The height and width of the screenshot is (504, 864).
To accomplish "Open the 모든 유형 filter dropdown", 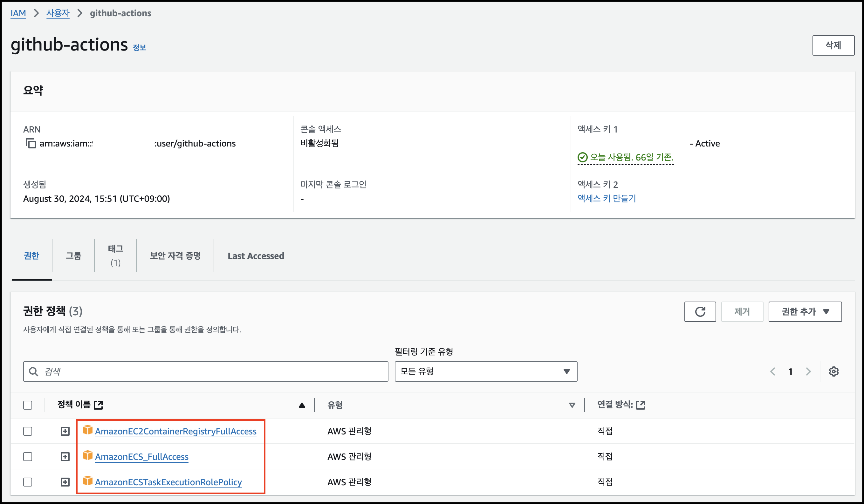I will pos(486,371).
